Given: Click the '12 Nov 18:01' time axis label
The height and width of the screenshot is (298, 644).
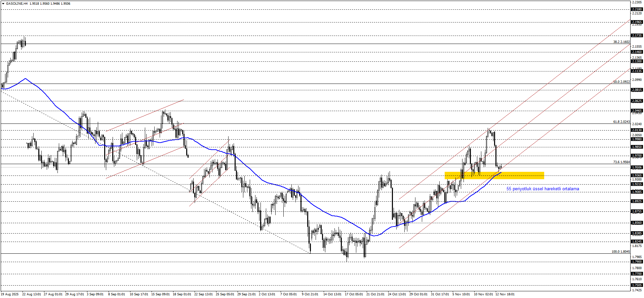Looking at the screenshot, I should [505, 294].
